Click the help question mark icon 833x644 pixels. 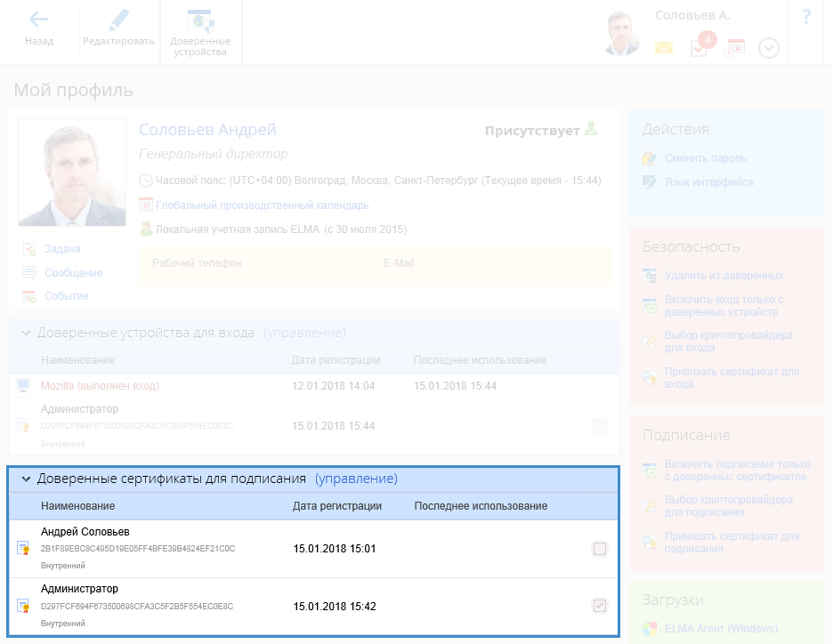pos(806,17)
